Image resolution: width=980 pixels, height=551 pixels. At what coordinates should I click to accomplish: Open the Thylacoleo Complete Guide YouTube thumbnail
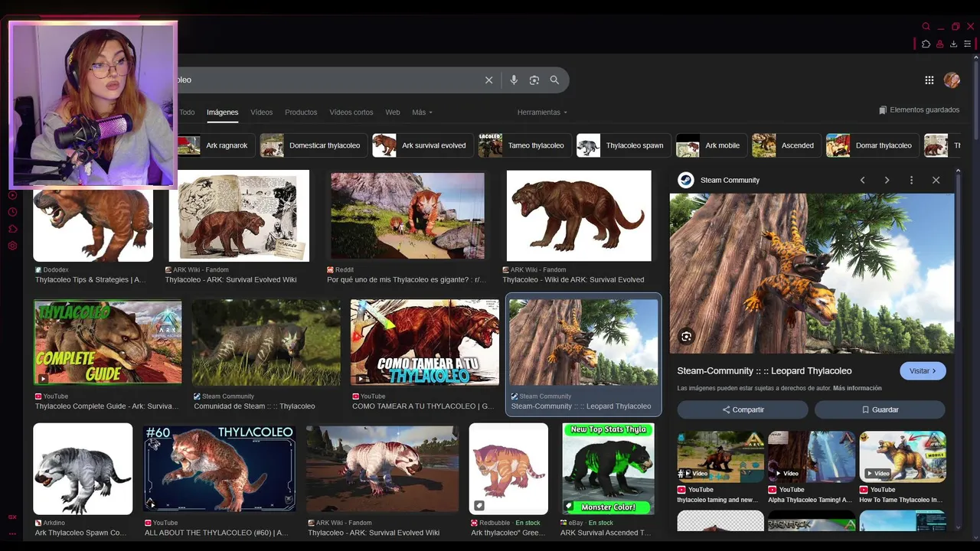[108, 342]
